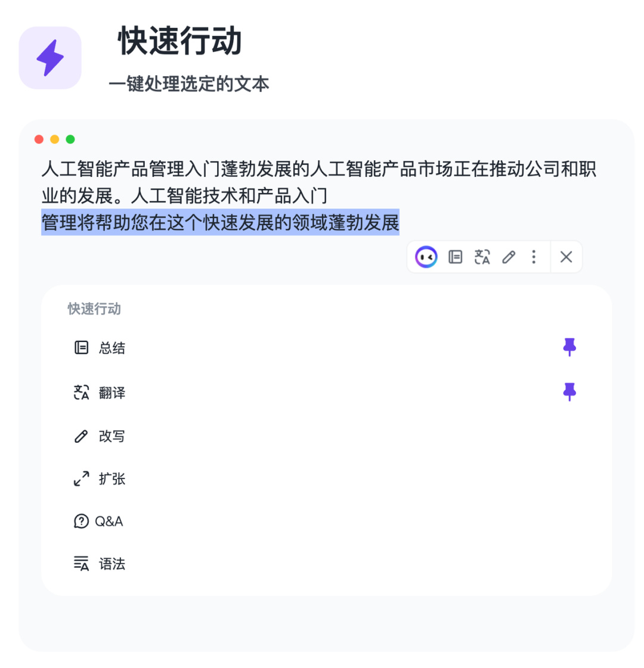Unpin the 总结 action
The height and width of the screenshot is (668, 644).
(x=569, y=347)
